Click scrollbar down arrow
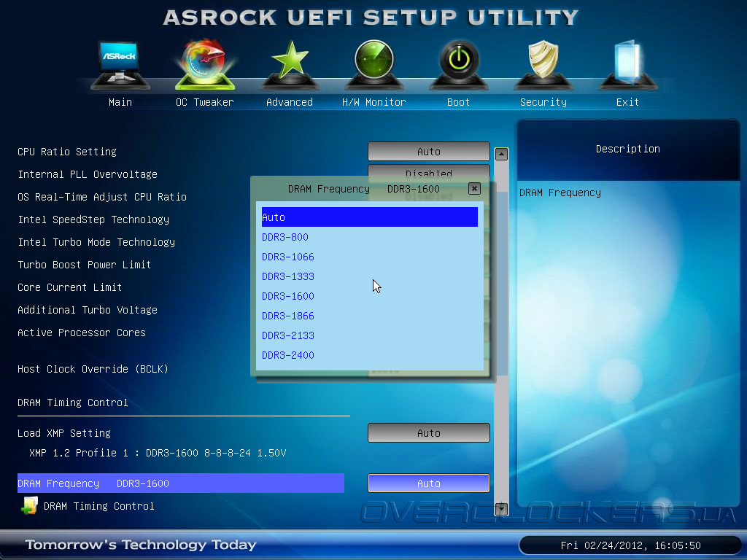Image resolution: width=747 pixels, height=560 pixels. click(x=501, y=509)
